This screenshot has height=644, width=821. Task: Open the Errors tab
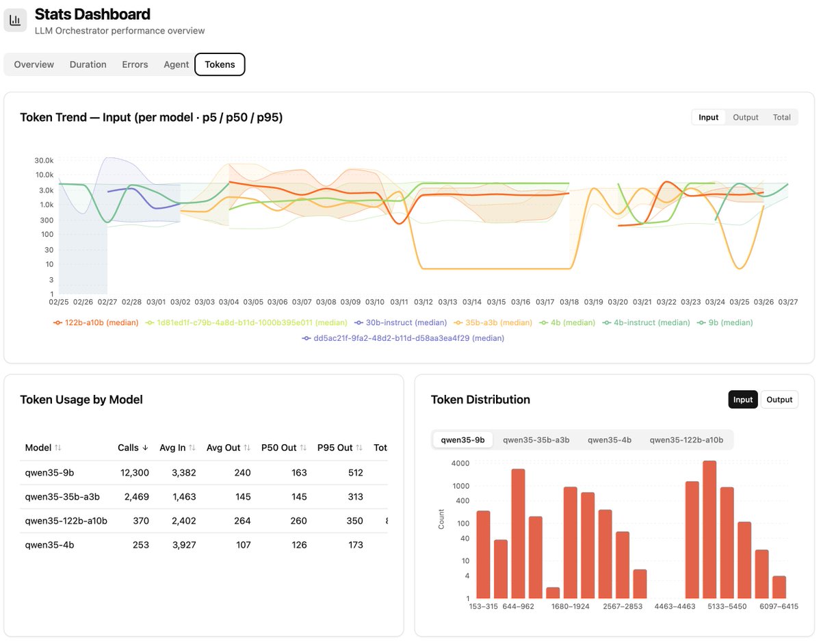135,64
